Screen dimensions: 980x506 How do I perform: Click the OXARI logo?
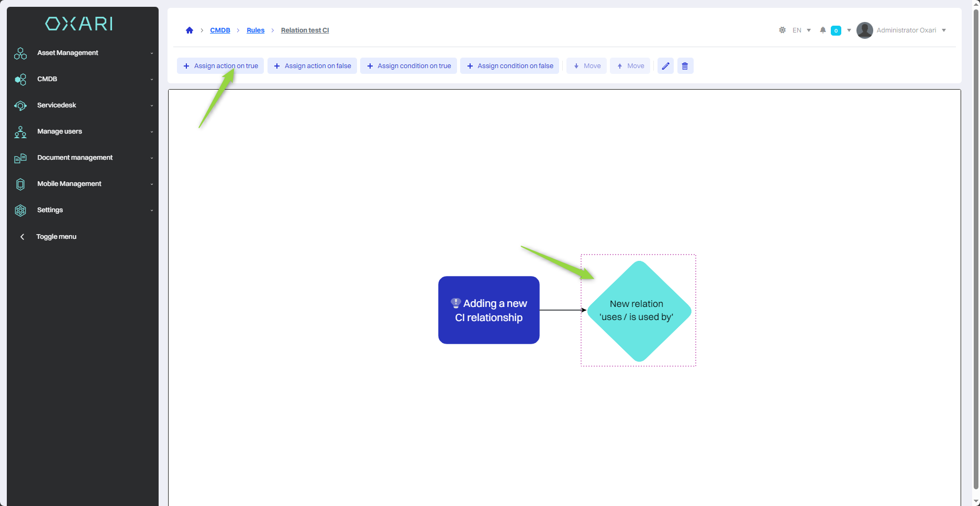(x=79, y=24)
